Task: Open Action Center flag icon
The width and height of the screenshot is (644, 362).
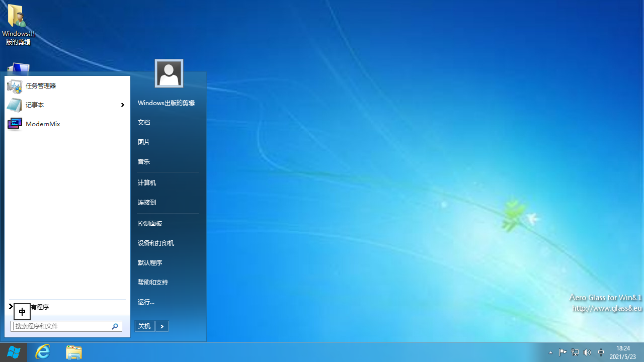Action: [x=563, y=352]
